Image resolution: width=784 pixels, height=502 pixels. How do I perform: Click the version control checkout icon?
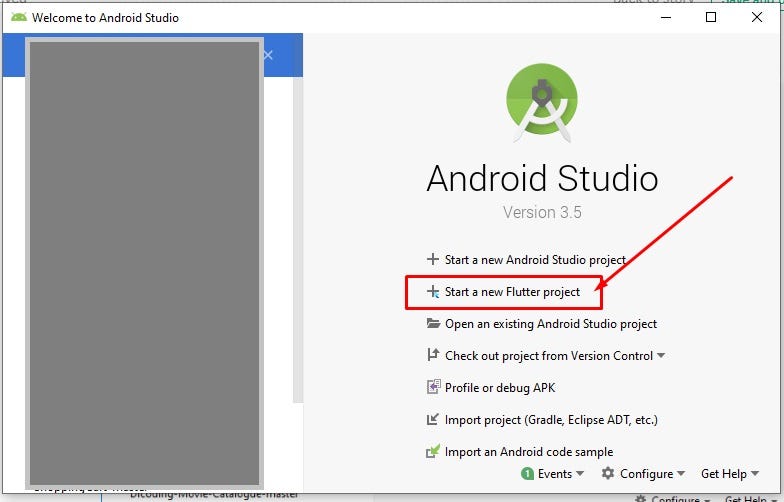tap(433, 355)
